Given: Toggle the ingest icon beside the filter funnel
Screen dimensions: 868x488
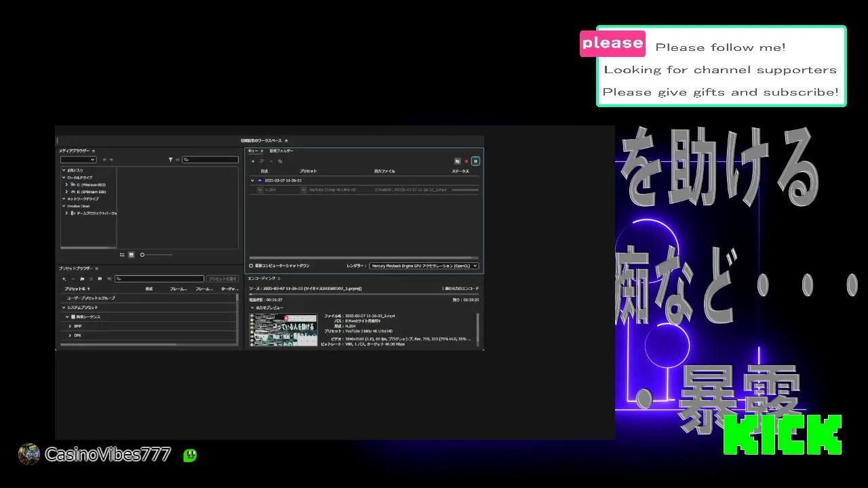Looking at the screenshot, I should 178,160.
